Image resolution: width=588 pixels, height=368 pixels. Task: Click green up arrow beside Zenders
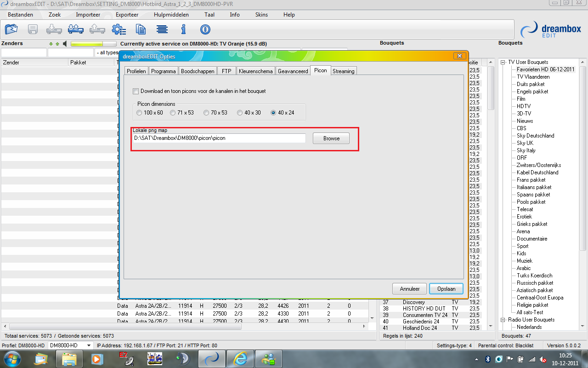point(57,44)
